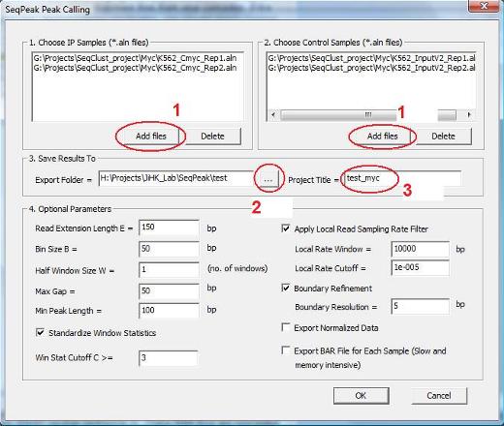Click the Cancel button
Viewport: 504px width, 426px height.
coord(439,396)
